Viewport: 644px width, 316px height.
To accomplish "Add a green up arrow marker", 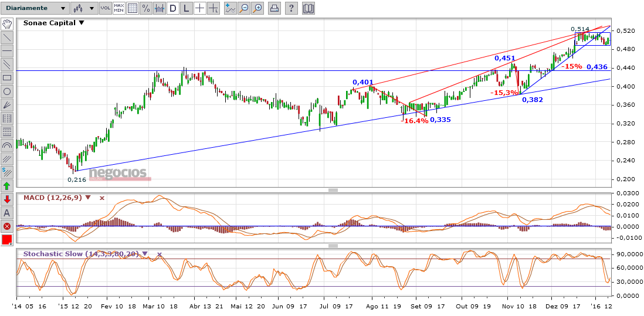I will coord(7,186).
